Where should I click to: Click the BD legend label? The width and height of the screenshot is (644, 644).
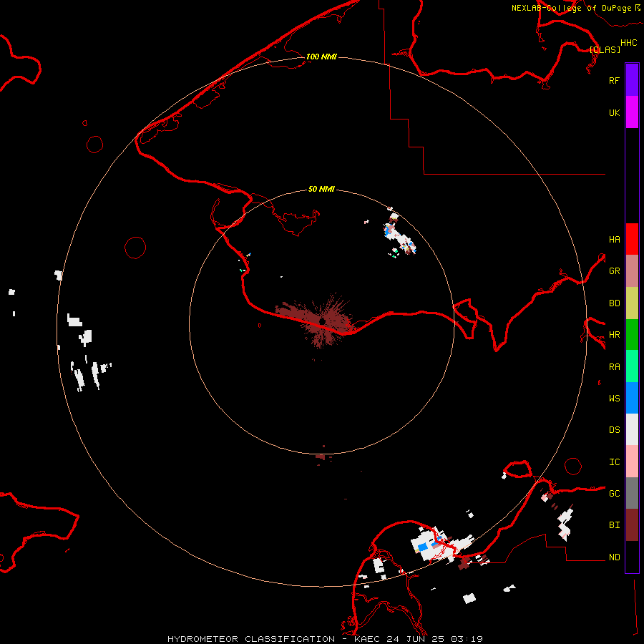pyautogui.click(x=614, y=303)
